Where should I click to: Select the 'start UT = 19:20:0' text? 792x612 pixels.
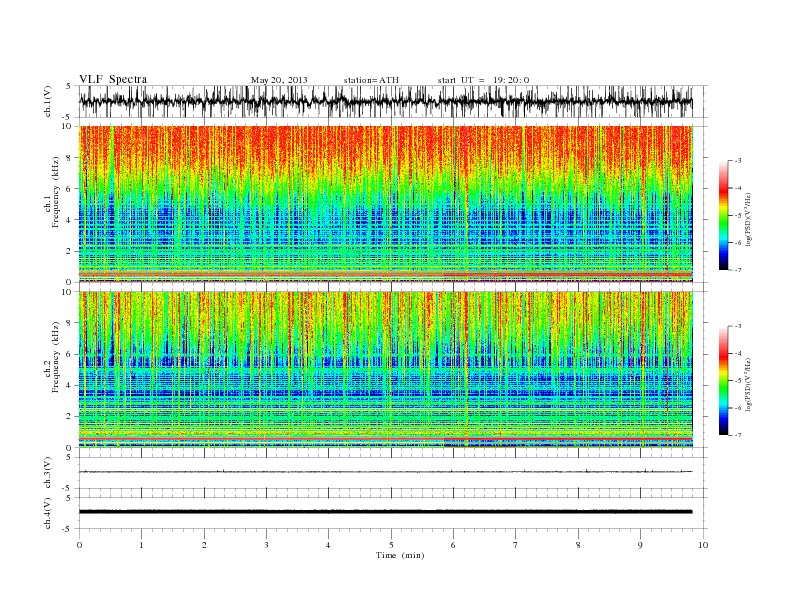(x=483, y=80)
